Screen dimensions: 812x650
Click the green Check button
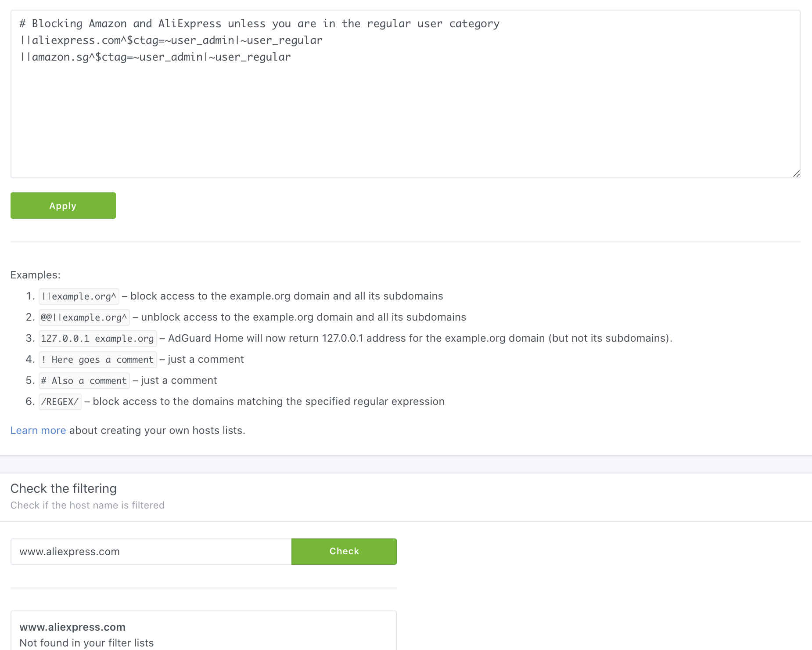(x=344, y=551)
